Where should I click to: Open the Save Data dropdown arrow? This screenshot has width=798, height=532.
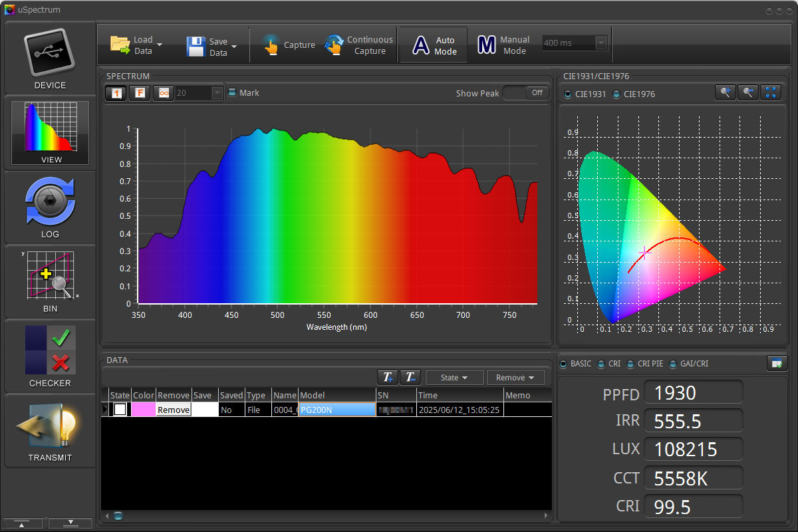point(235,46)
